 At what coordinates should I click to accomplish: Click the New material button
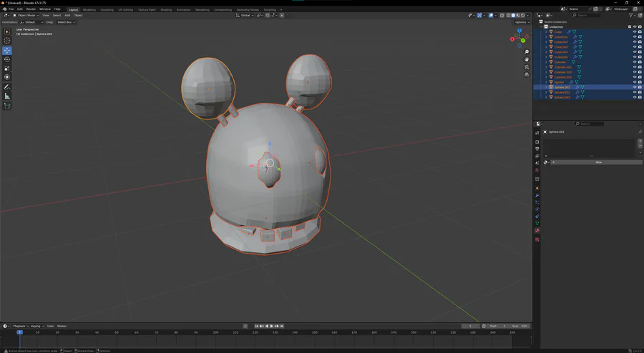click(596, 162)
